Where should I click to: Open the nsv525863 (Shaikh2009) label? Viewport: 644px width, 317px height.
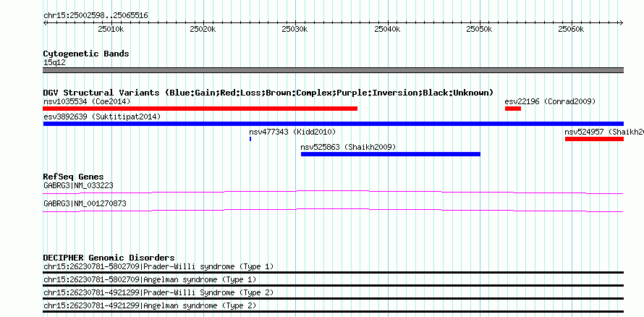tap(348, 147)
